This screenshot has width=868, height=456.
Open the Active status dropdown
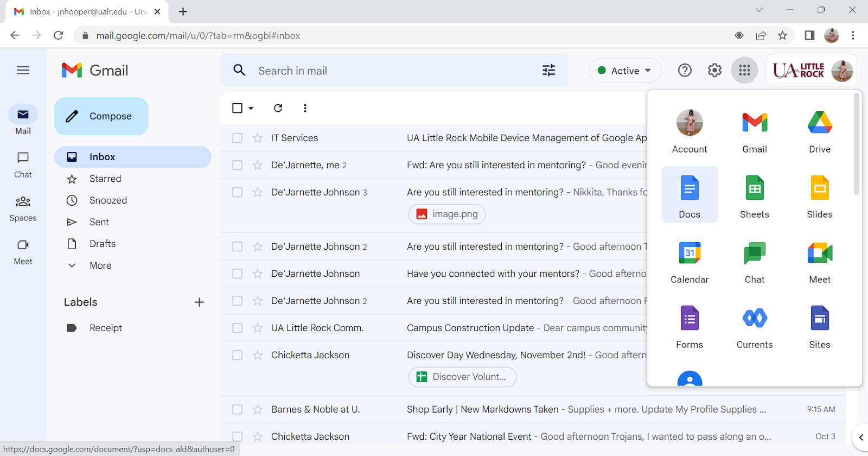click(625, 71)
